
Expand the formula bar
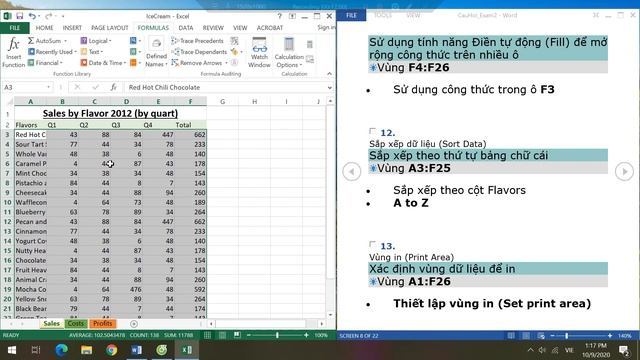coord(330,87)
